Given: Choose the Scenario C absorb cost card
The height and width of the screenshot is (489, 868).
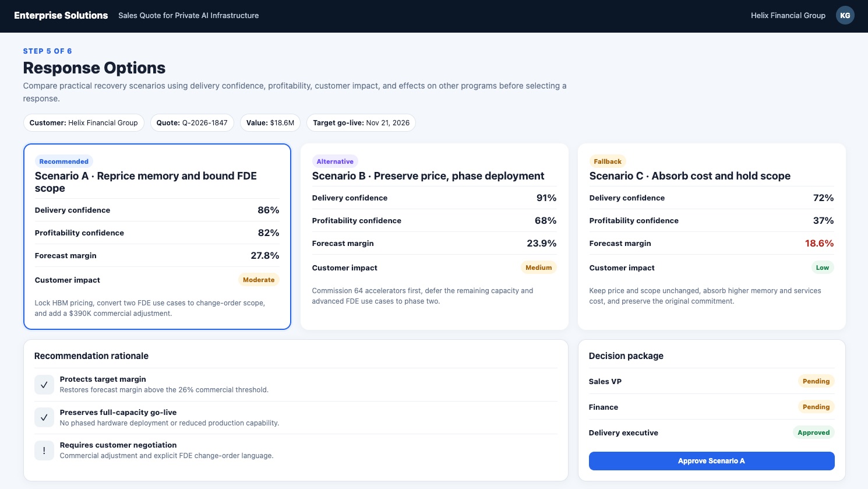Looking at the screenshot, I should point(712,237).
